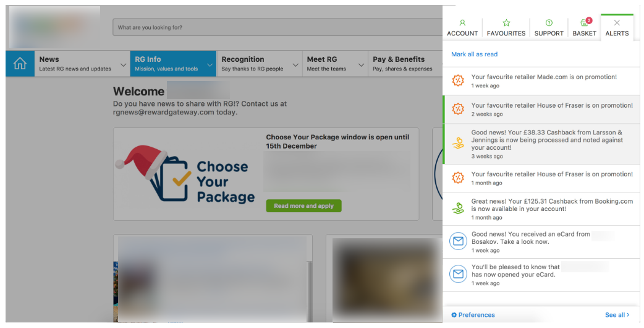Click Mark all as read link
Viewport: 644px width, 328px height.
(x=474, y=54)
